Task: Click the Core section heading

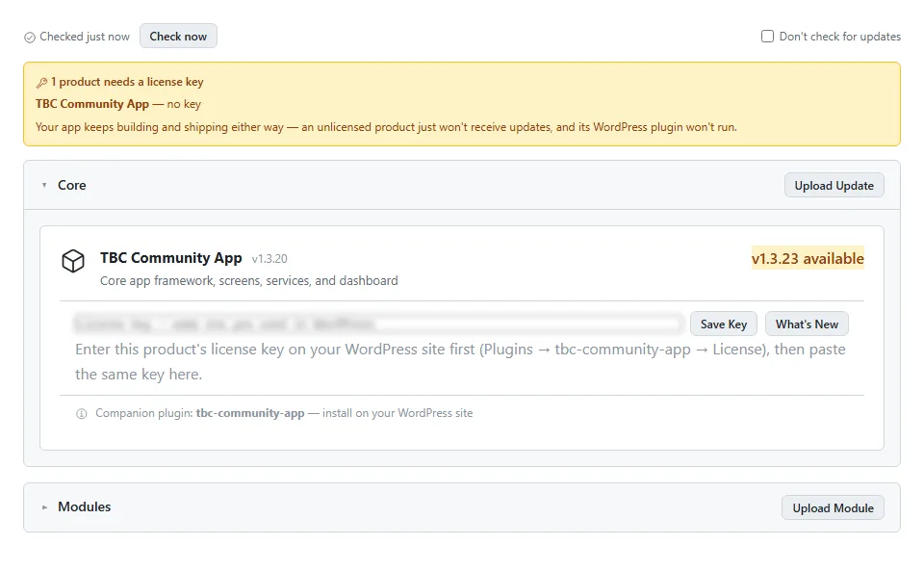Action: [x=72, y=185]
